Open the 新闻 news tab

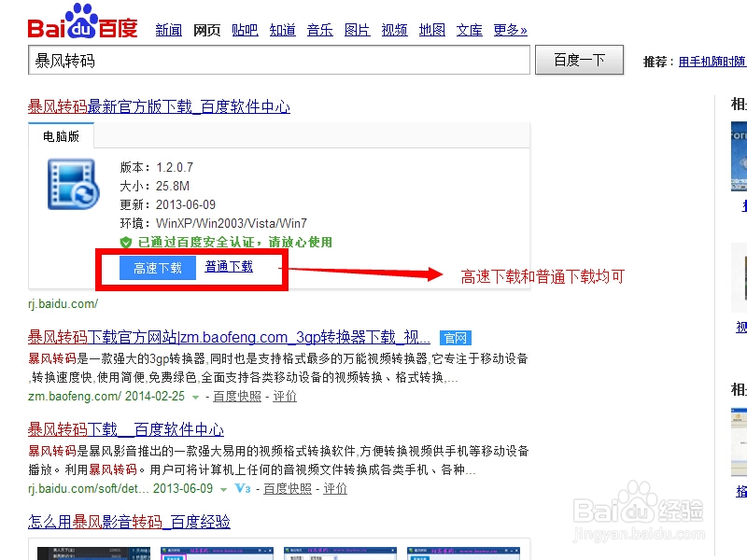pos(169,30)
